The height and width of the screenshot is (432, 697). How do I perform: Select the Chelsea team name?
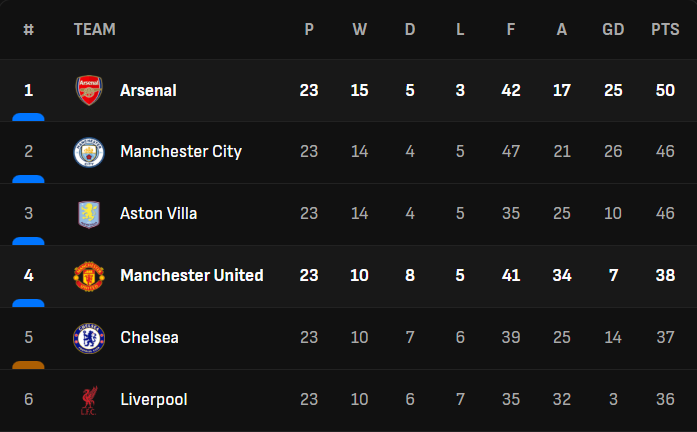tap(149, 338)
